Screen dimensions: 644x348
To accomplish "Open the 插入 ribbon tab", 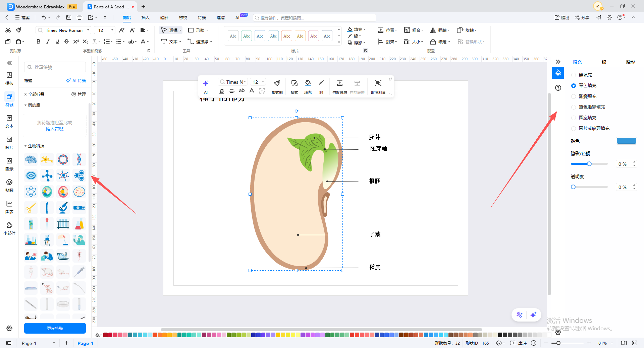I will click(145, 17).
